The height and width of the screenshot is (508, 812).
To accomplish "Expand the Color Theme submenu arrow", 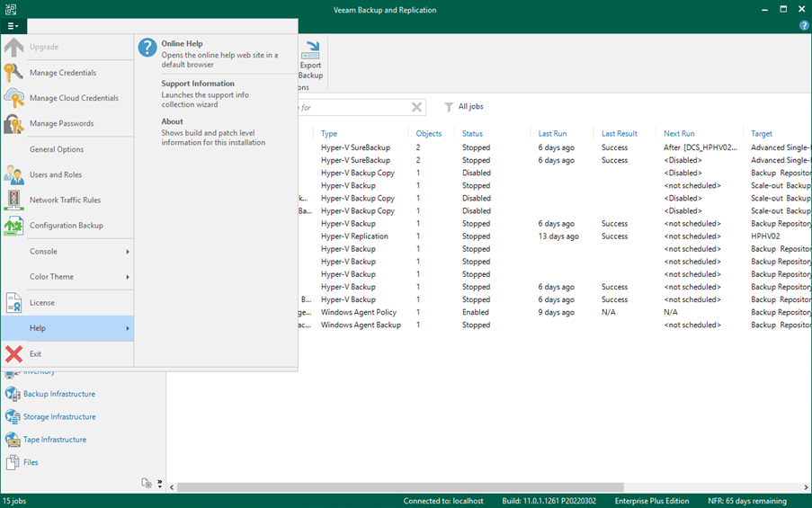I will [x=128, y=277].
